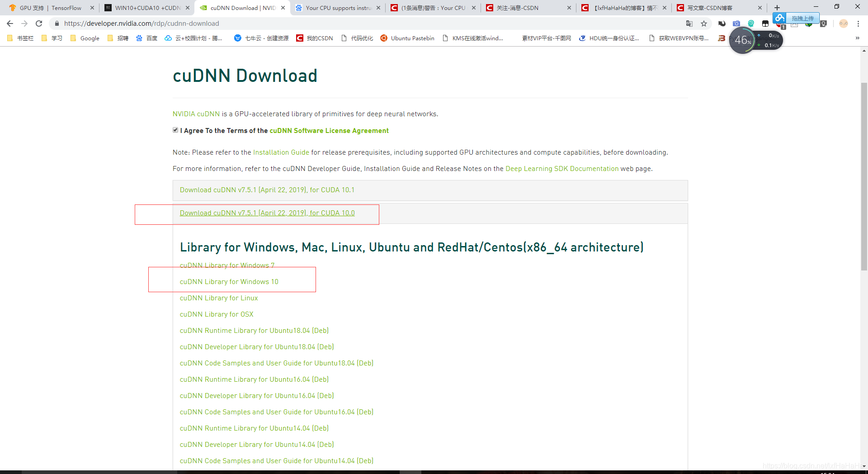Open the Tampermonkey extension icon
The image size is (868, 474).
[x=765, y=24]
